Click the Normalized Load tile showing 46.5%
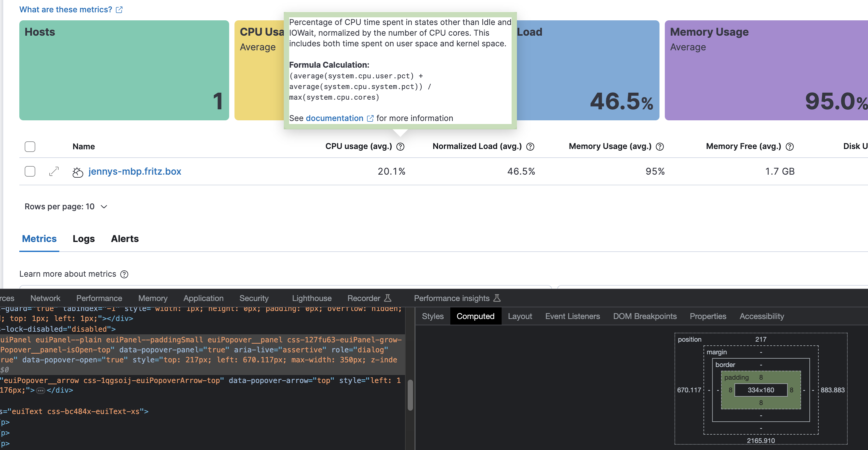The height and width of the screenshot is (450, 868). (588, 70)
